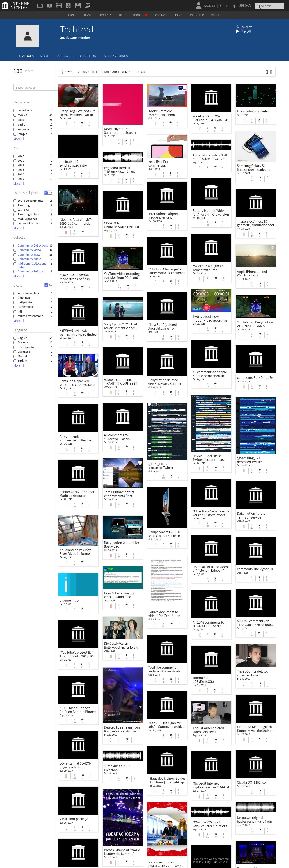Screen dimensions: 289x868
Task: Expand More under Year
Action: pyautogui.click(x=18, y=184)
